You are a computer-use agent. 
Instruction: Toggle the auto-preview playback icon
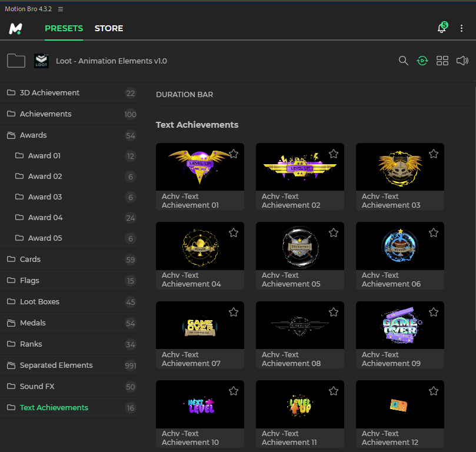[x=422, y=61]
